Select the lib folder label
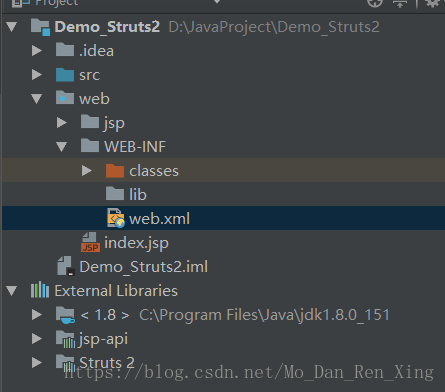Screen dimensions: 445x392 coord(138,194)
